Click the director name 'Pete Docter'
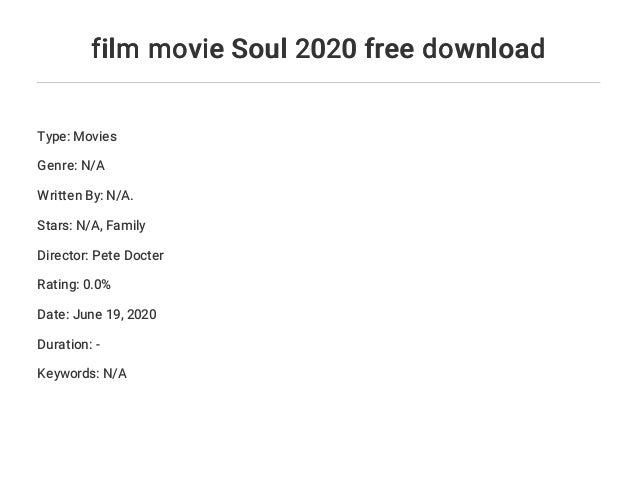The width and height of the screenshot is (638, 479). pos(128,255)
